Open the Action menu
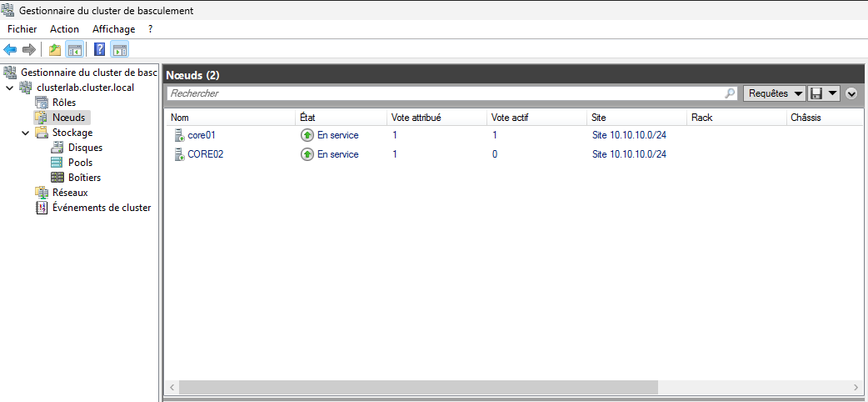868x402 pixels. pos(64,29)
